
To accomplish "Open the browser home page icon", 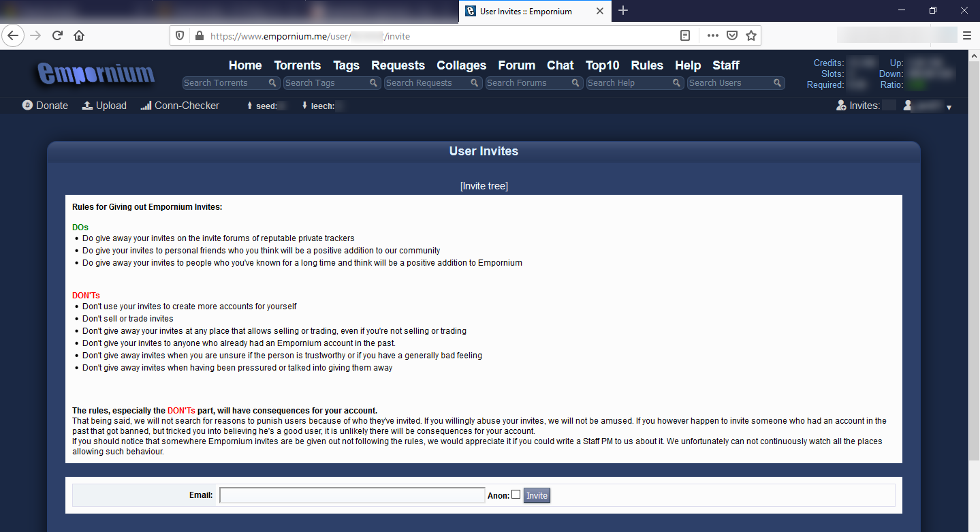I will coord(79,35).
